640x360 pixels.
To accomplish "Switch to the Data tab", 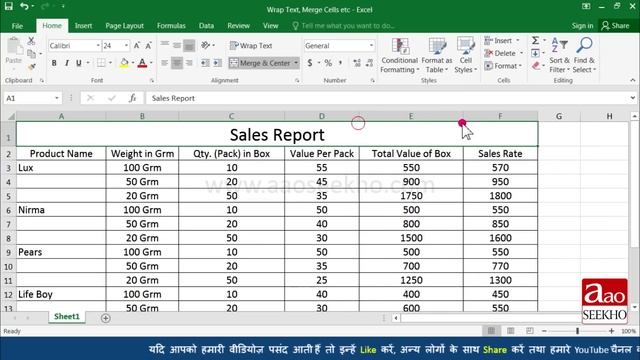I will point(206,26).
